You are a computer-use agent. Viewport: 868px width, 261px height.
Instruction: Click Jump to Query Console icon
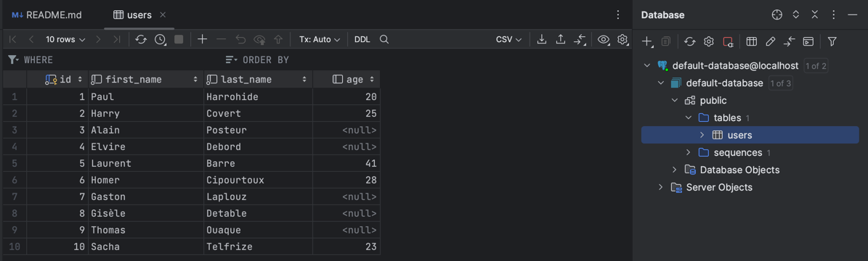[808, 41]
